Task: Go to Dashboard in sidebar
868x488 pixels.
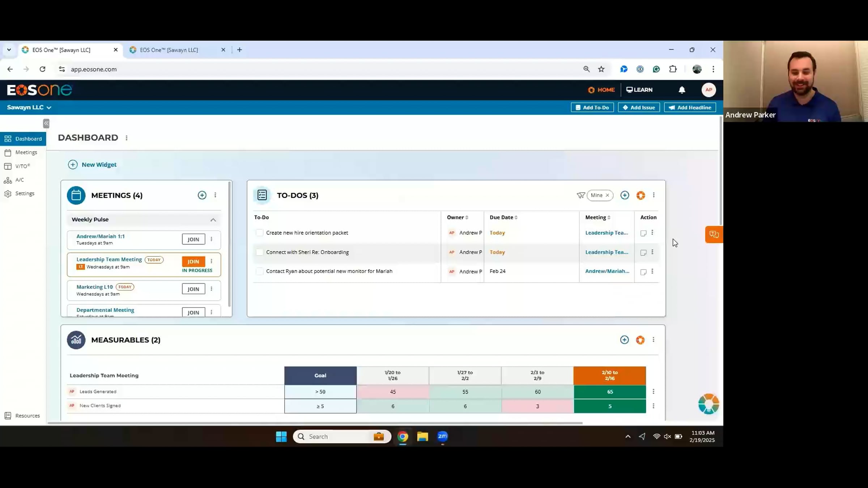Action: (23, 139)
